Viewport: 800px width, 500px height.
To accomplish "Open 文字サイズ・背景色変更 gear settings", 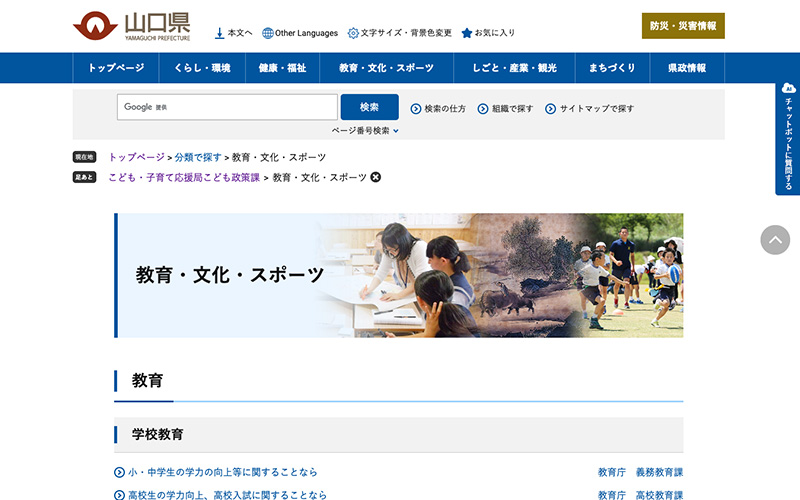I will tap(353, 33).
